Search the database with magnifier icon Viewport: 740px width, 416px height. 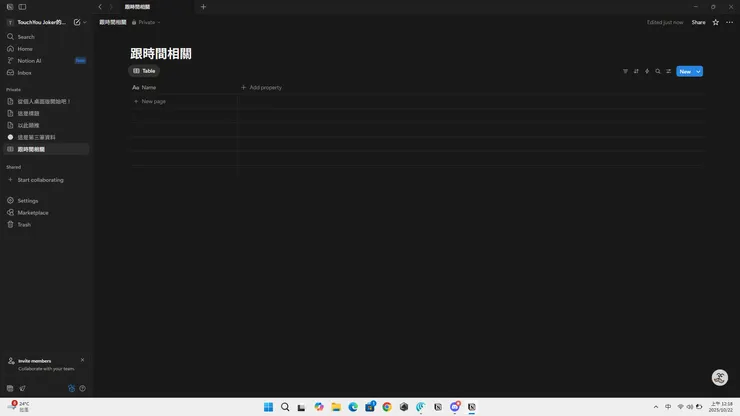pos(658,71)
